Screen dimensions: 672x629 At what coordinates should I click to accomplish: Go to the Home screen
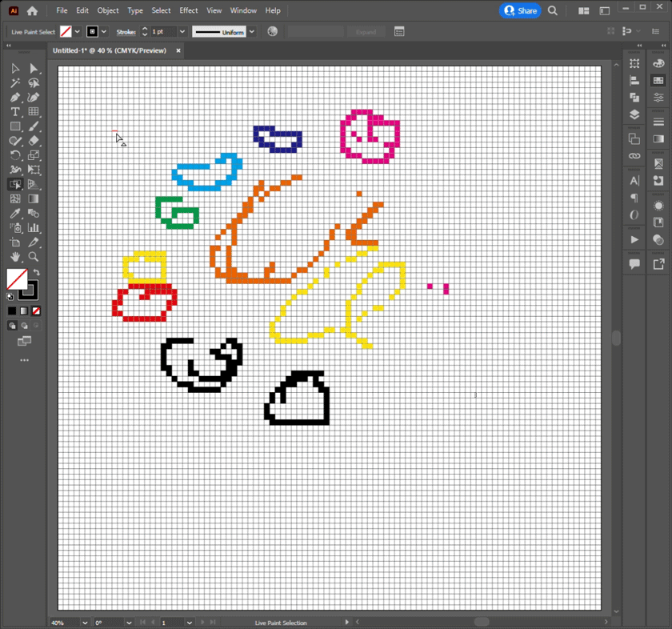(32, 11)
